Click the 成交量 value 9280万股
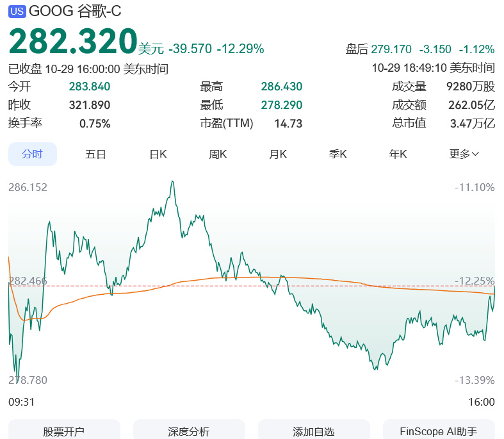 pos(471,87)
